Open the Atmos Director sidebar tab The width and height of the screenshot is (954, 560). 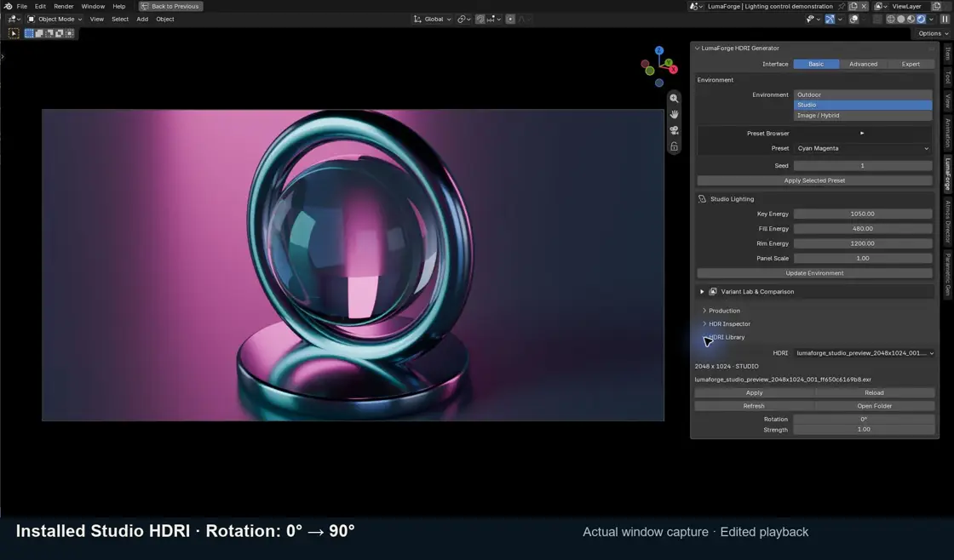pyautogui.click(x=947, y=222)
